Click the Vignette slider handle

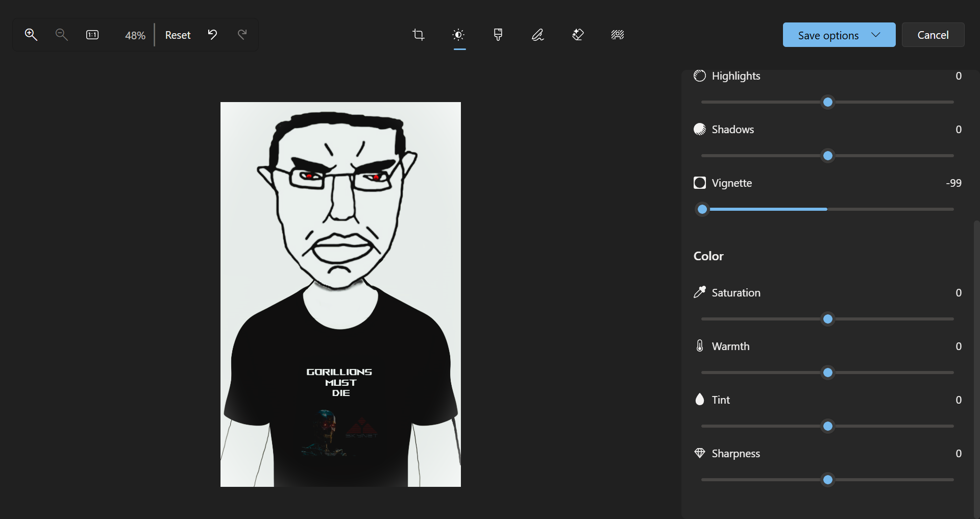tap(702, 209)
